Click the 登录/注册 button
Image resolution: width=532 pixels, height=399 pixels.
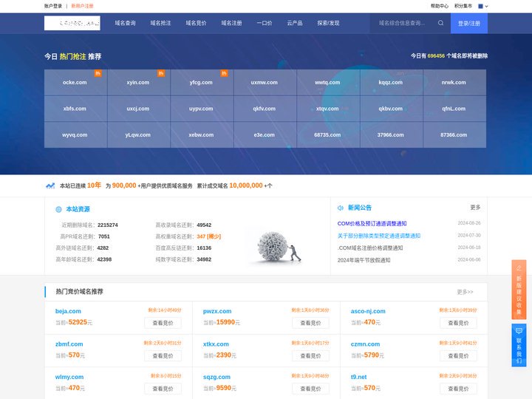point(469,23)
